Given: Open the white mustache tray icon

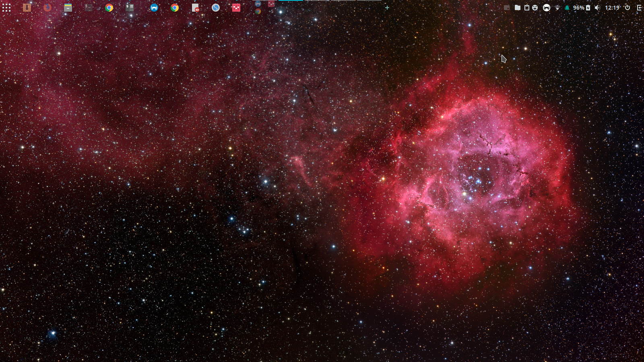Looking at the screenshot, I should pos(547,8).
